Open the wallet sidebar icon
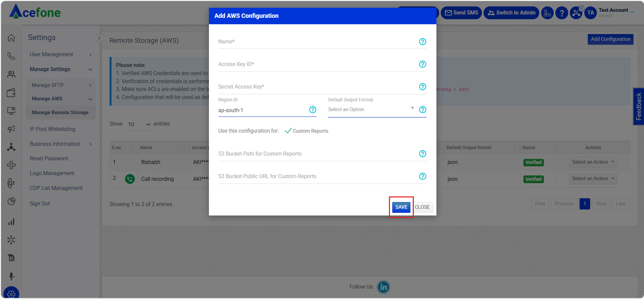Viewport: 644px width, 299px height. coord(11,93)
